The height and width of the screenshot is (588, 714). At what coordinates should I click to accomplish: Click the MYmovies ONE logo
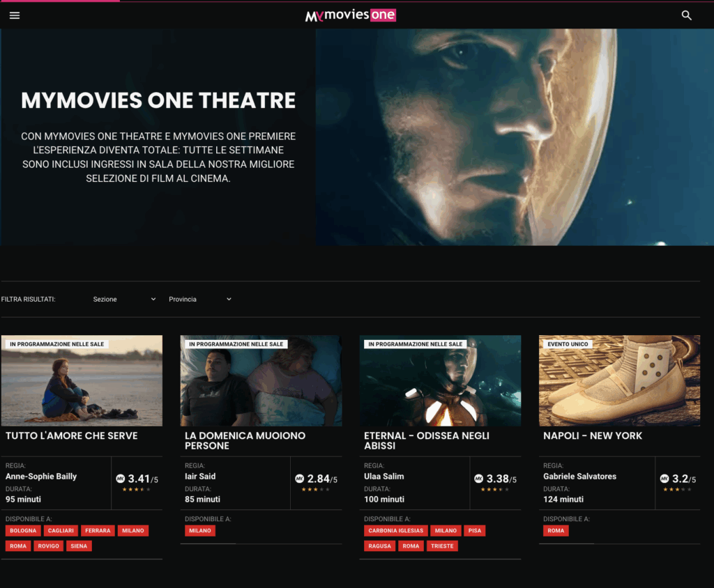pyautogui.click(x=350, y=15)
